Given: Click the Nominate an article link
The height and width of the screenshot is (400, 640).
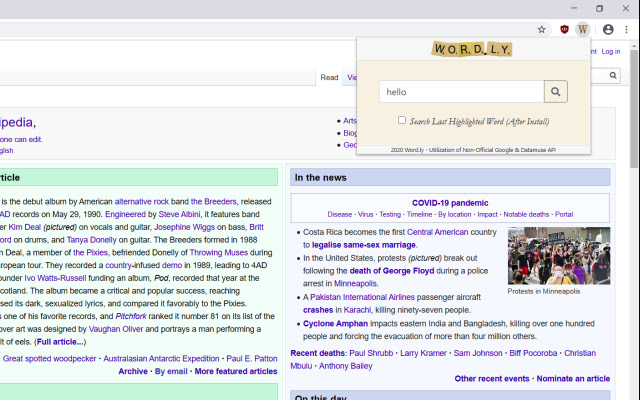Looking at the screenshot, I should (x=573, y=379).
